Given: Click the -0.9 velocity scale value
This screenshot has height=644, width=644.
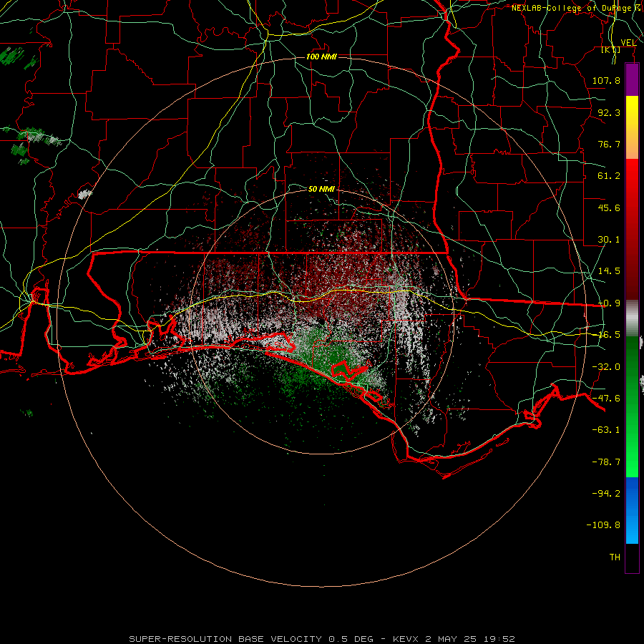Looking at the screenshot, I should click(609, 303).
